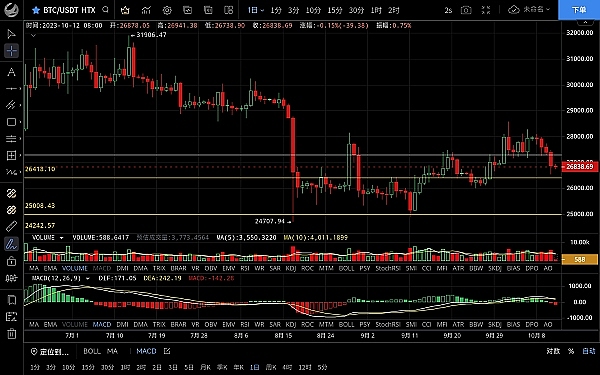Take chart screenshot with camera icon
This screenshot has width=600, height=375.
pos(466,10)
